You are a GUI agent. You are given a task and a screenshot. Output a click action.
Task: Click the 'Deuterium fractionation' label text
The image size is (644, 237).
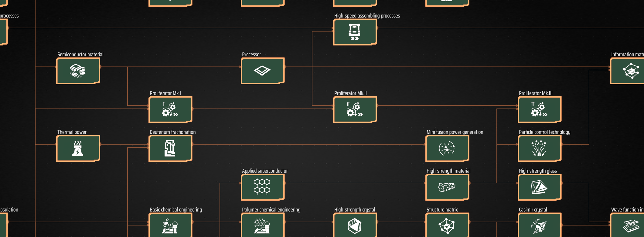(172, 132)
